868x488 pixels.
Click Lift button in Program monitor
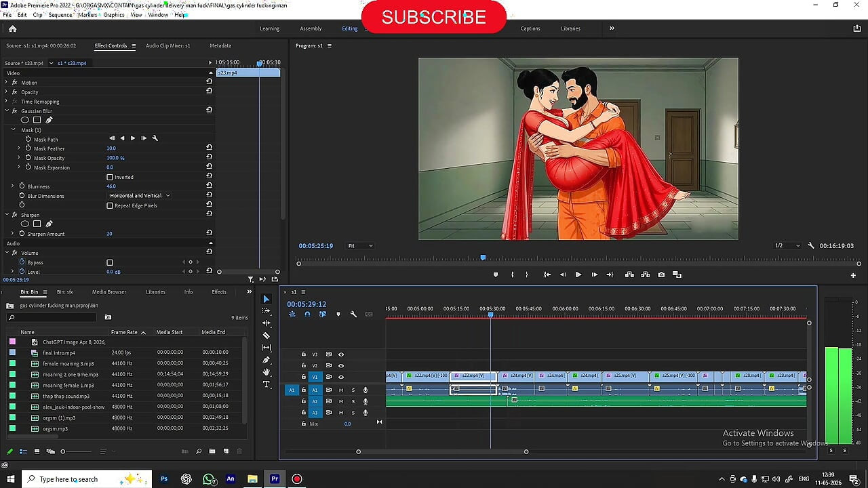tap(629, 274)
